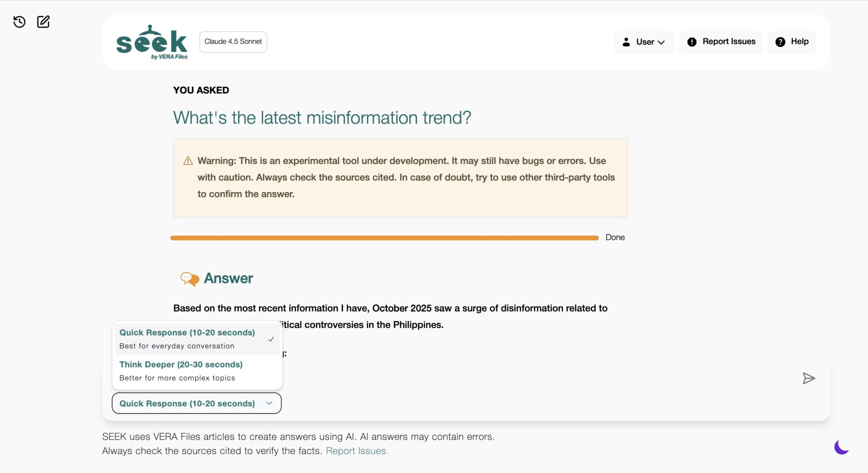868x473 pixels.
Task: Send the message with paper plane icon
Action: tap(808, 378)
